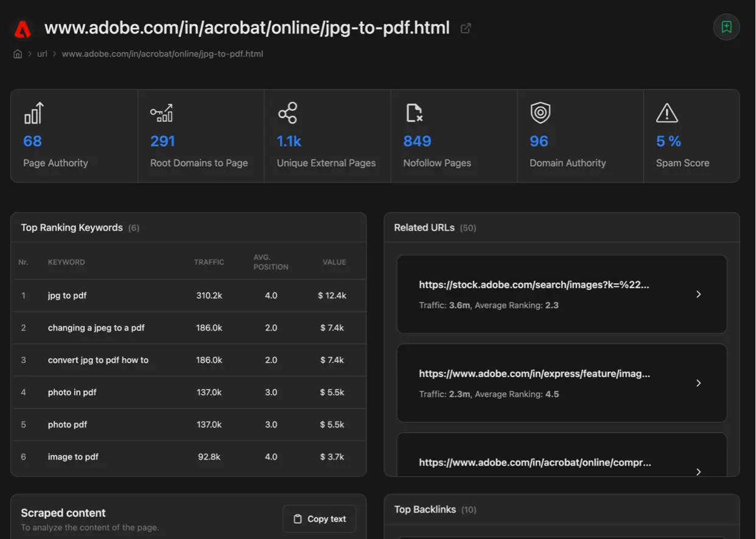This screenshot has height=539, width=756.
Task: Open the stock.adobe.com search images URL card
Action: [x=562, y=294]
